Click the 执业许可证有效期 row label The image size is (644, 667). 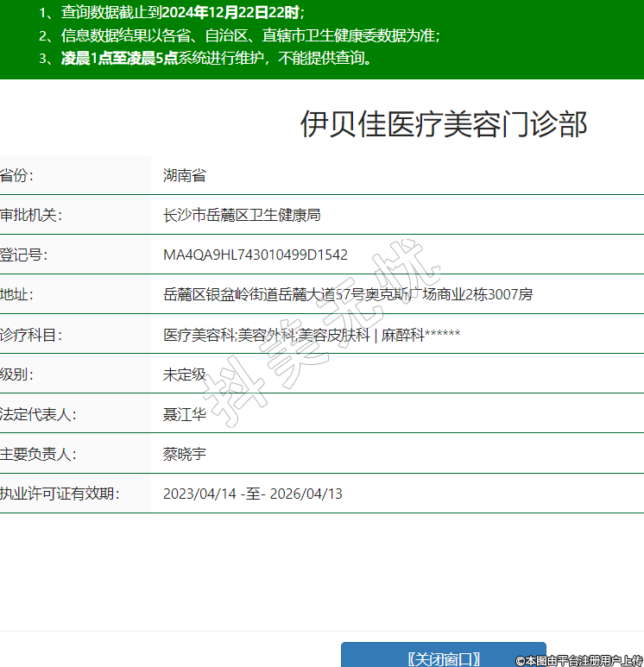coord(59,494)
